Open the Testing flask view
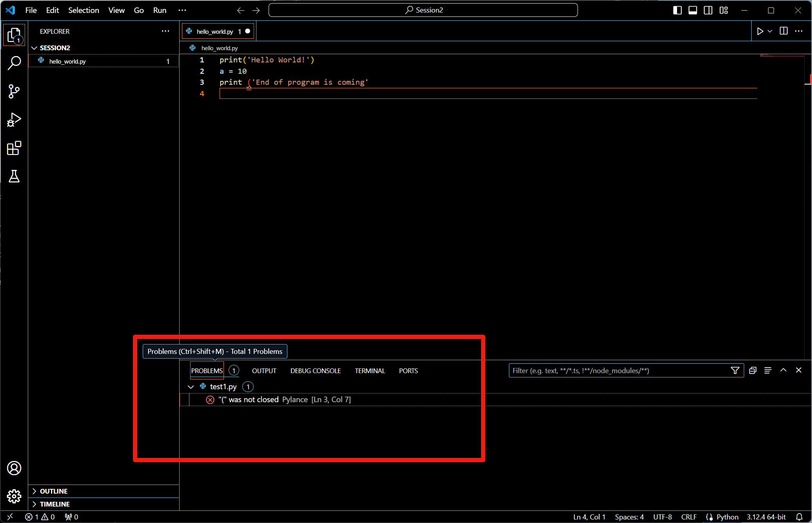Screen dimensions: 812x523 pos(14,177)
